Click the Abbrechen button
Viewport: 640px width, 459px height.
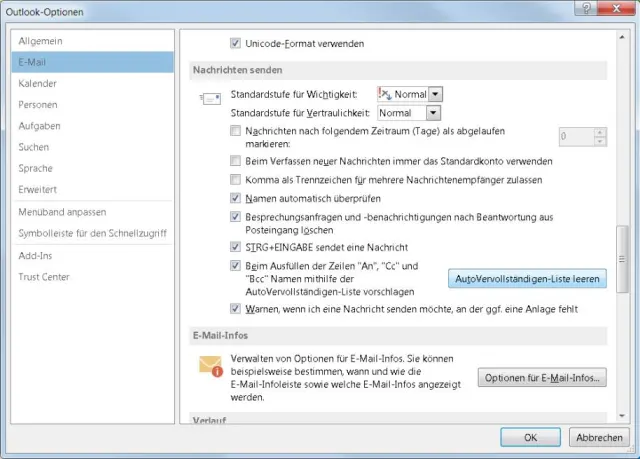coord(599,437)
